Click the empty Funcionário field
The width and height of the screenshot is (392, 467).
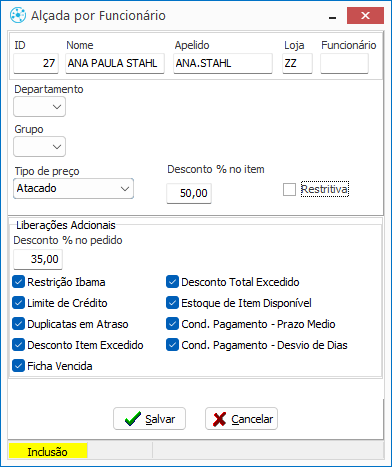pyautogui.click(x=344, y=63)
